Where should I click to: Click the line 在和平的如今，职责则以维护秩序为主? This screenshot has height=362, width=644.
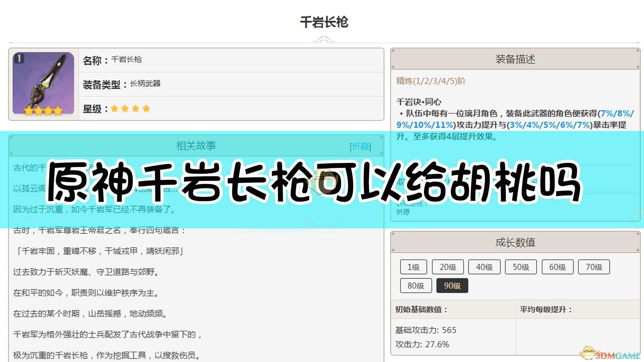86,293
